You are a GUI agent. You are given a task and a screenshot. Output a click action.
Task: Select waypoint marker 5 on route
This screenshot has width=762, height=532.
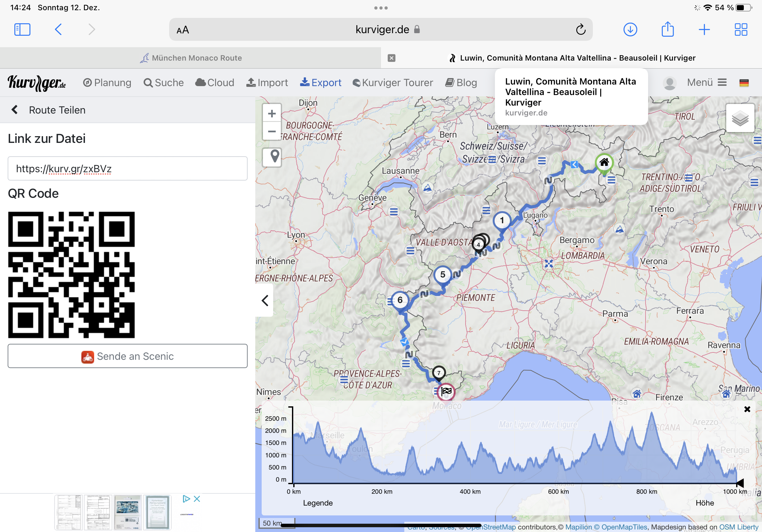click(x=442, y=275)
